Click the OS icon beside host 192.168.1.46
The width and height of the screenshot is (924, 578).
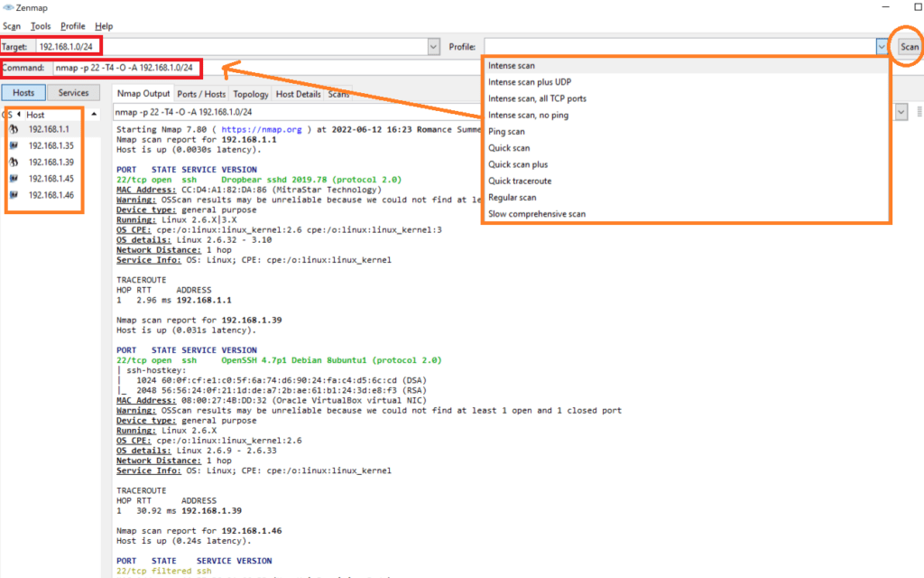coord(14,195)
